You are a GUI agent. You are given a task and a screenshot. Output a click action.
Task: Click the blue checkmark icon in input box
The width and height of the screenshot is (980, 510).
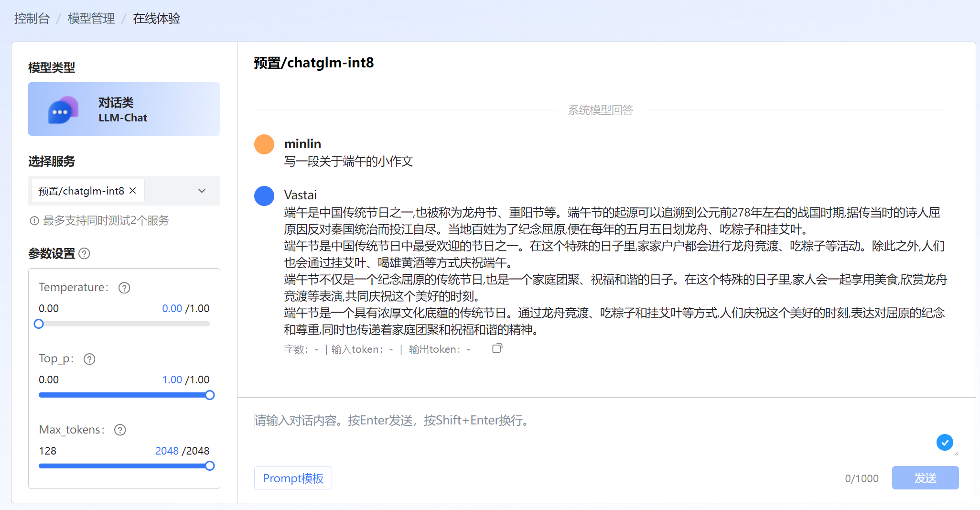tap(945, 443)
